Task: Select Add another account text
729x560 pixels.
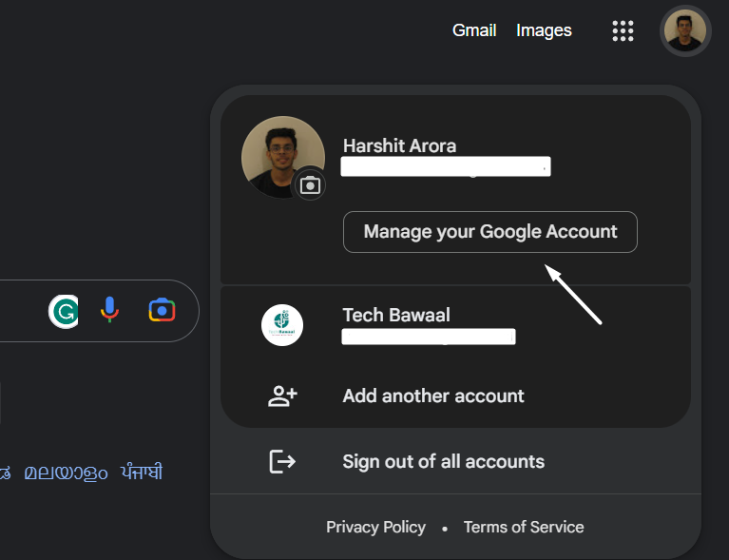Action: click(x=433, y=396)
